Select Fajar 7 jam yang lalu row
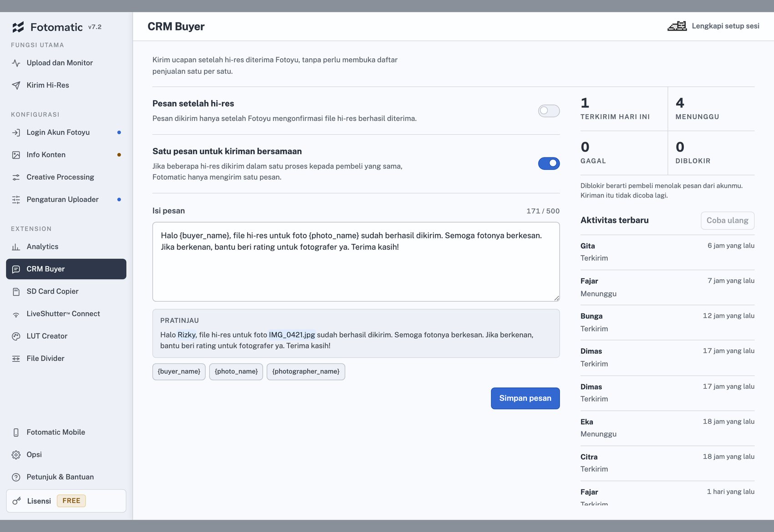Viewport: 774px width, 532px height. (x=667, y=288)
